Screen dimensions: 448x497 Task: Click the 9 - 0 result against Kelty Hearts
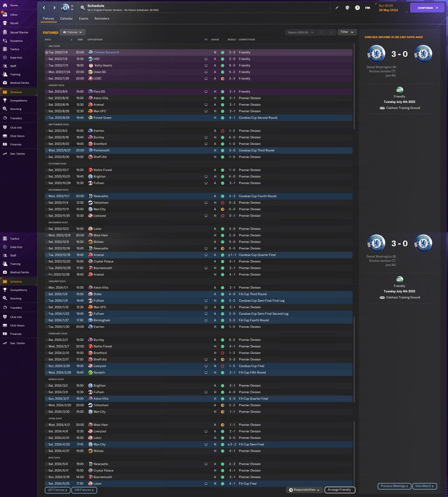[232, 65]
